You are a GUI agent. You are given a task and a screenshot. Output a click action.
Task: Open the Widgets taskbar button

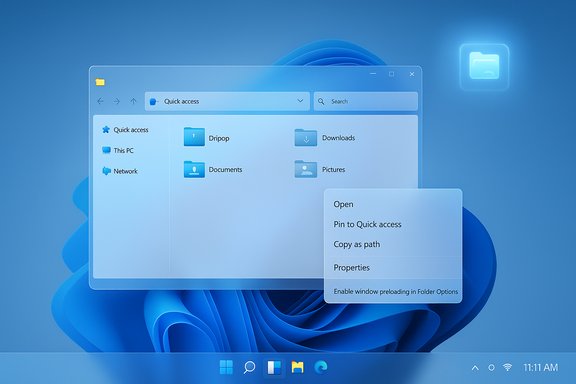[274, 367]
